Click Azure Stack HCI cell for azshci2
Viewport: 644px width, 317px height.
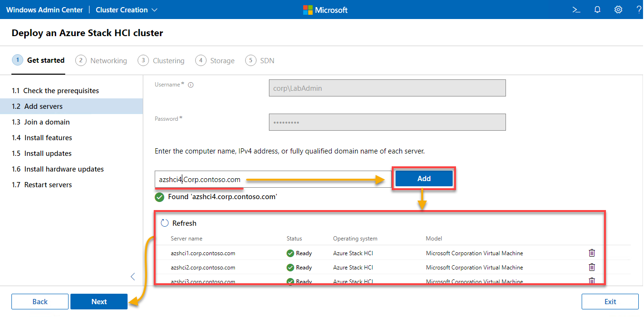click(x=353, y=268)
